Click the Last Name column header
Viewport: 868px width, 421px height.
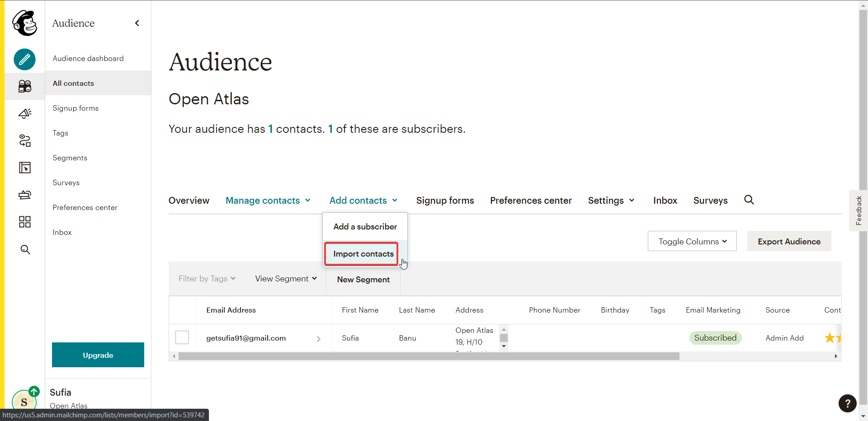click(x=417, y=310)
